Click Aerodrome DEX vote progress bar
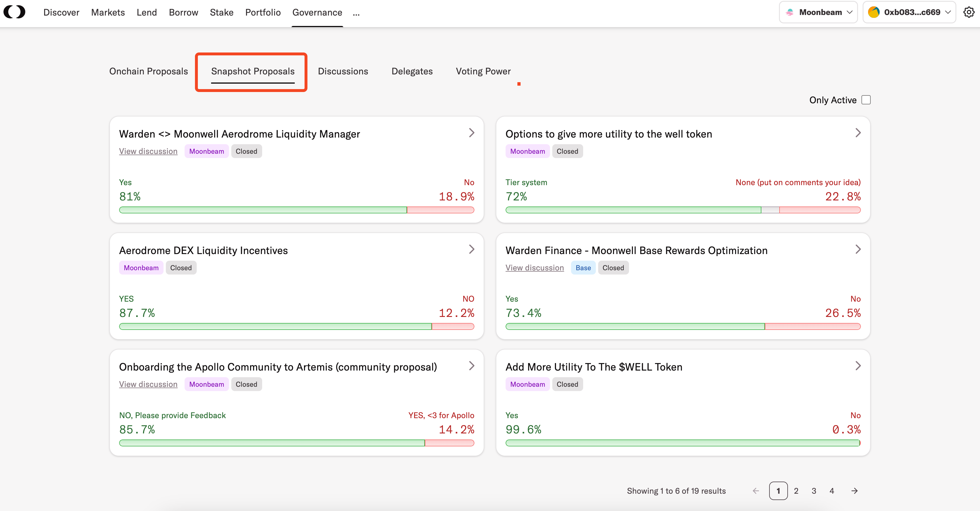Image resolution: width=980 pixels, height=511 pixels. point(296,326)
